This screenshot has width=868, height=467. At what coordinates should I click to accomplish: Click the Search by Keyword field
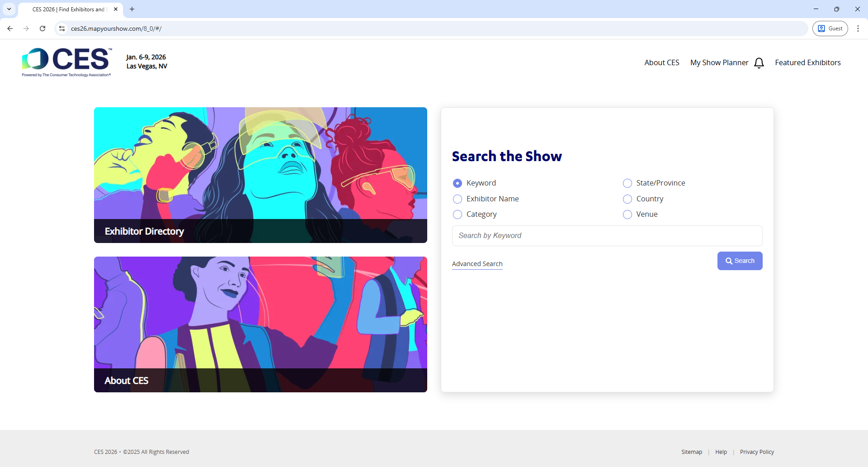tap(607, 235)
